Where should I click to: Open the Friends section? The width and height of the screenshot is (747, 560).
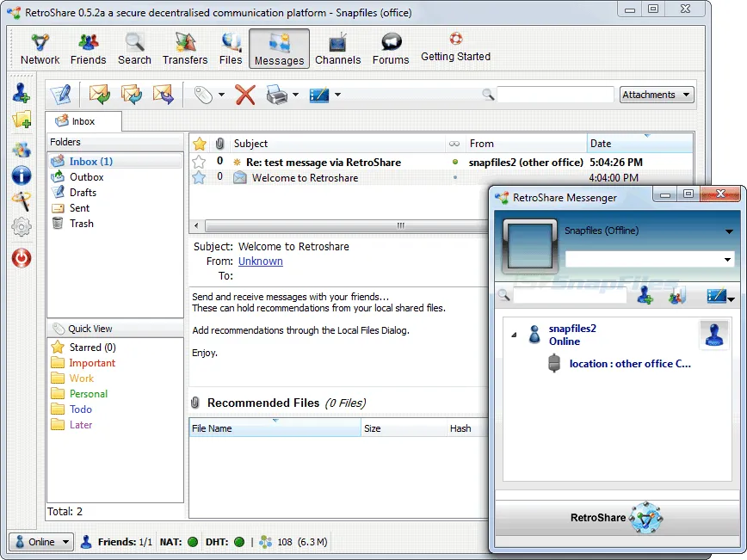pos(88,49)
